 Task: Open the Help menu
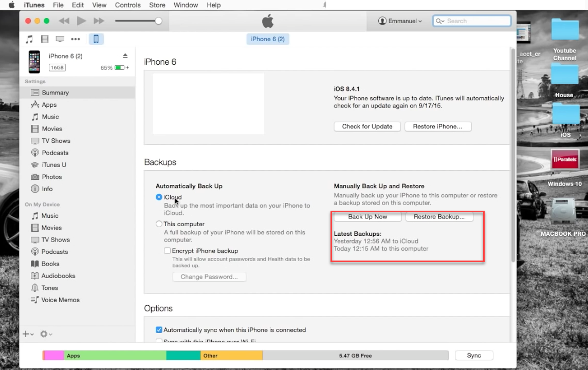214,5
